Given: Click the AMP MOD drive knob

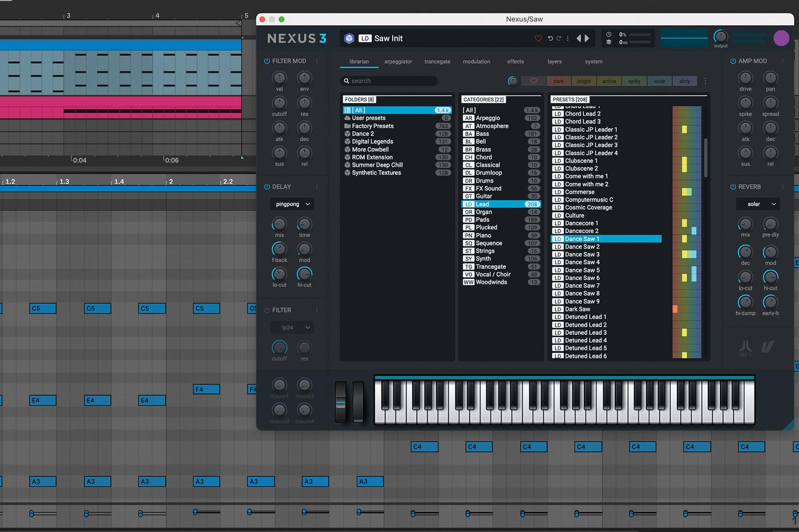Looking at the screenshot, I should (745, 78).
